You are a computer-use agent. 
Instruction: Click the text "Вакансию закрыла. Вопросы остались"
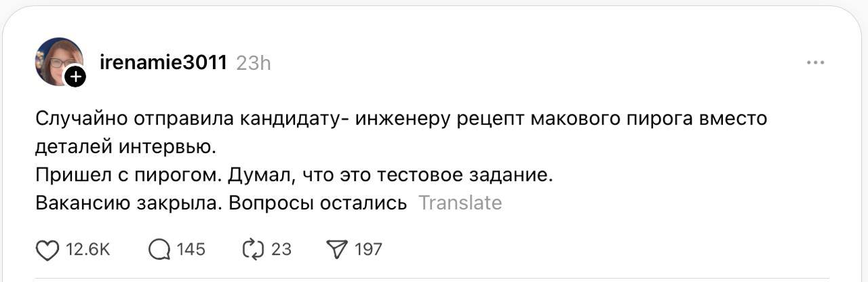(x=221, y=203)
